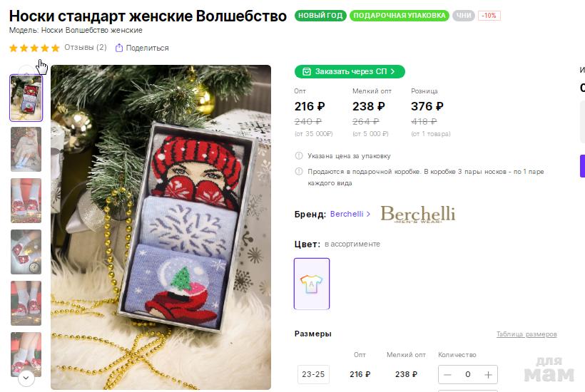This screenshot has height=392, width=585.
Task: Select the assorted color t-shirt swatch
Action: click(312, 284)
